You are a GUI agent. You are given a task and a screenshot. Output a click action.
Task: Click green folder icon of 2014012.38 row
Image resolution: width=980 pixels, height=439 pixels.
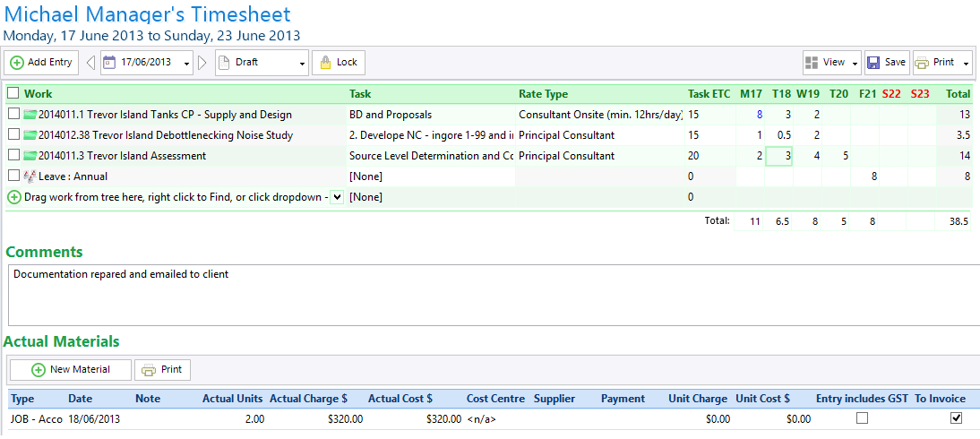click(x=30, y=135)
